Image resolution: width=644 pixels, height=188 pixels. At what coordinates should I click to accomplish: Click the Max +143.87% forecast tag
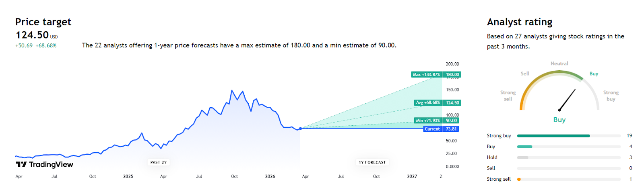click(427, 75)
